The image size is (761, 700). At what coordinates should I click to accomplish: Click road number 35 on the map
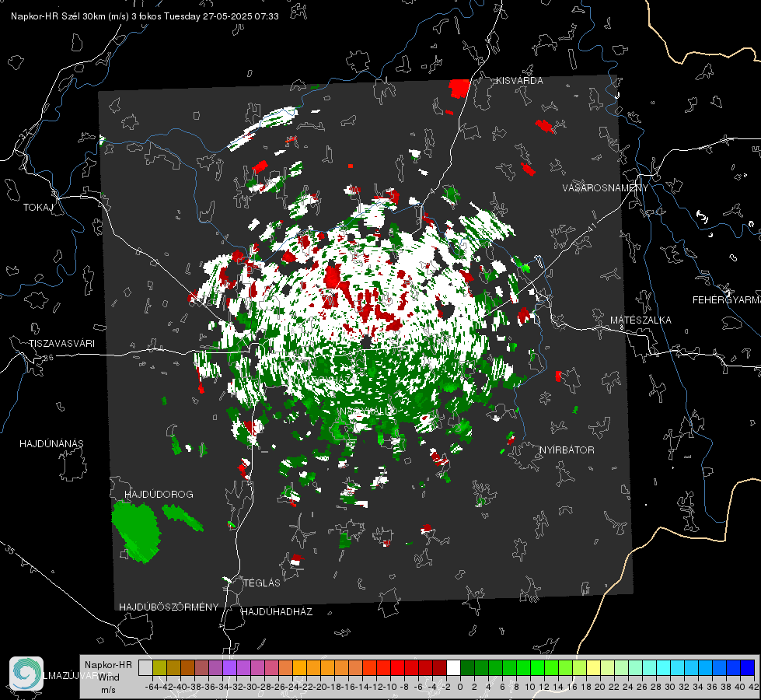pyautogui.click(x=10, y=549)
